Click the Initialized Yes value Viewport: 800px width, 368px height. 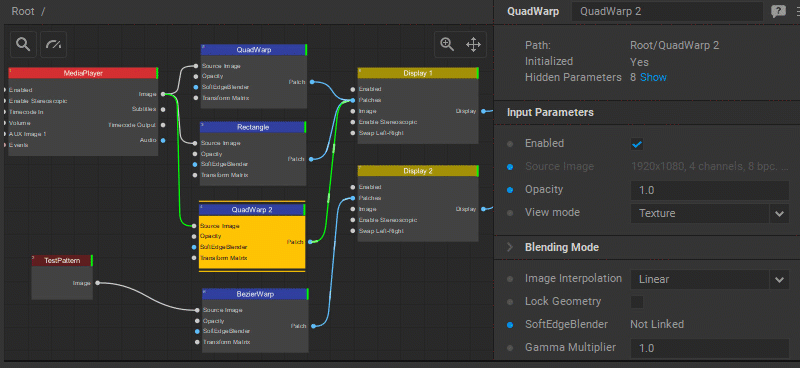[x=639, y=62]
